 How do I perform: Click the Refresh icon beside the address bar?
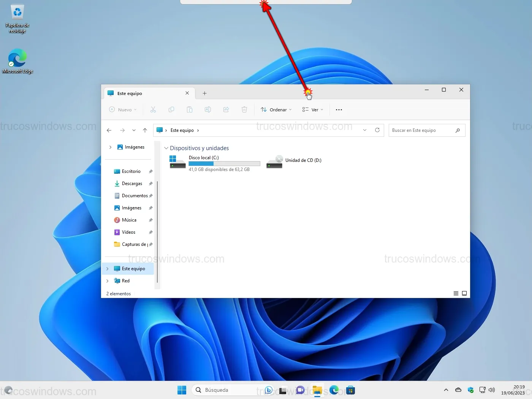[377, 130]
